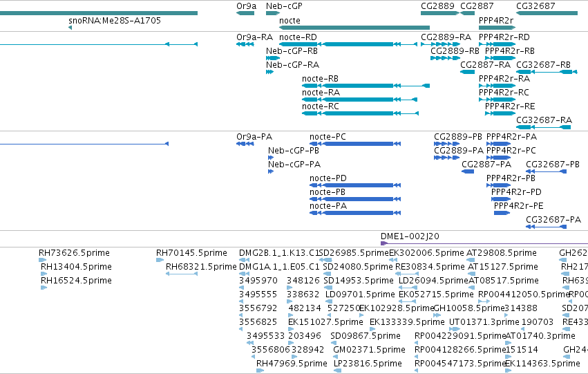The image size is (588, 374).
Task: Select the CG2889 gene glyph
Action: (x=440, y=13)
